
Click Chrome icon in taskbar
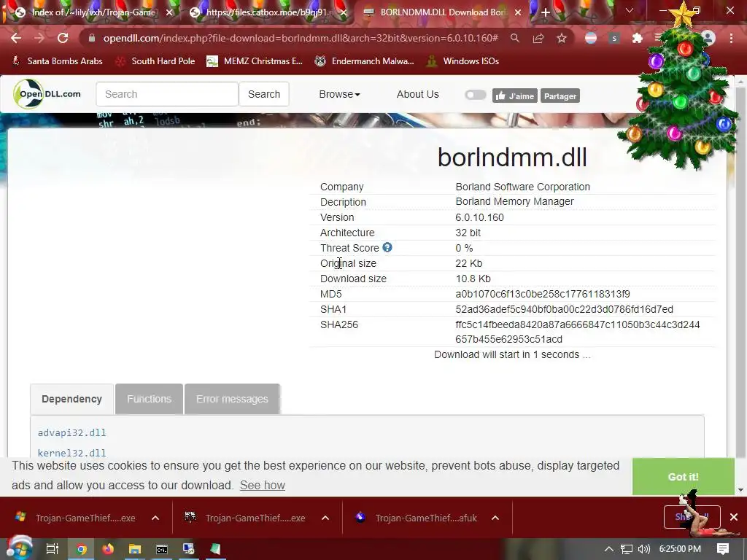coord(82,549)
